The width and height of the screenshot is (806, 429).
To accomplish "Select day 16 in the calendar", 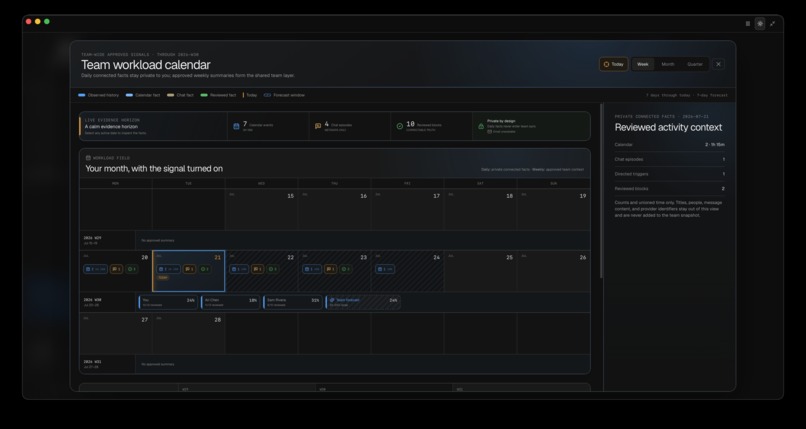I will coord(334,209).
